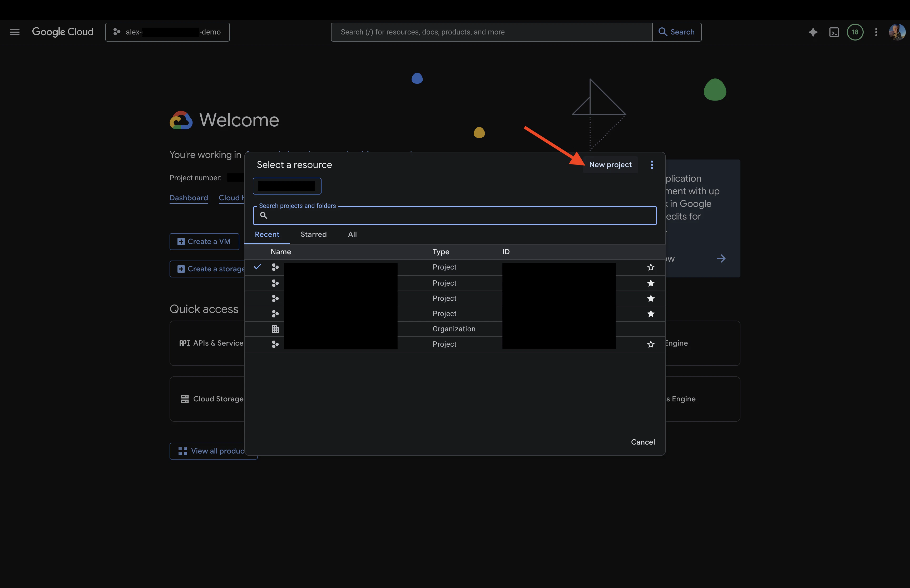Switch to the All tab
910x588 pixels.
click(353, 235)
